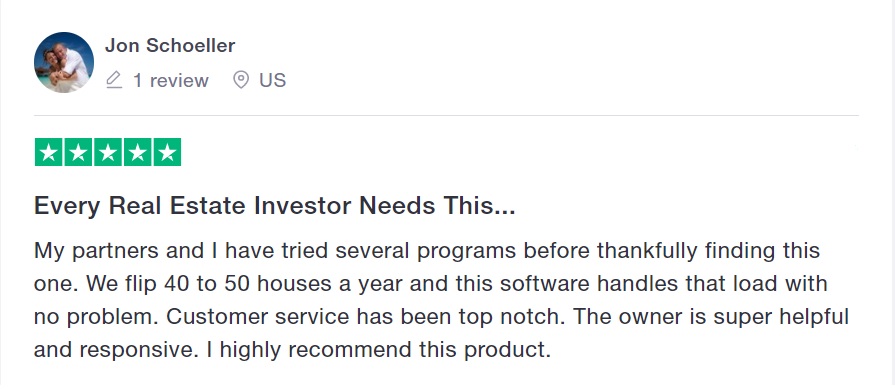Open the "Every Real Estate Investor Needs This..." title
Viewport: 895px width, 389px height.
click(275, 206)
